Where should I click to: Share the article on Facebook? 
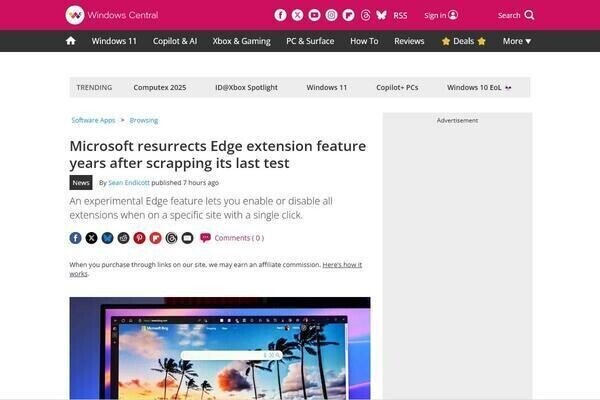coord(75,238)
